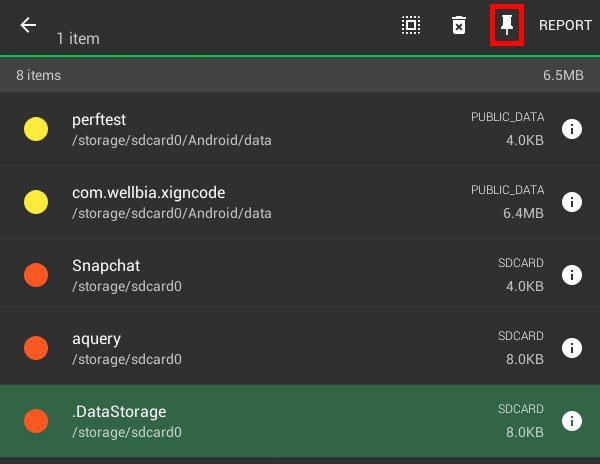Tap yellow dot beside com.wellbia.xigncode
Image resolution: width=600 pixels, height=464 pixels.
pos(36,202)
